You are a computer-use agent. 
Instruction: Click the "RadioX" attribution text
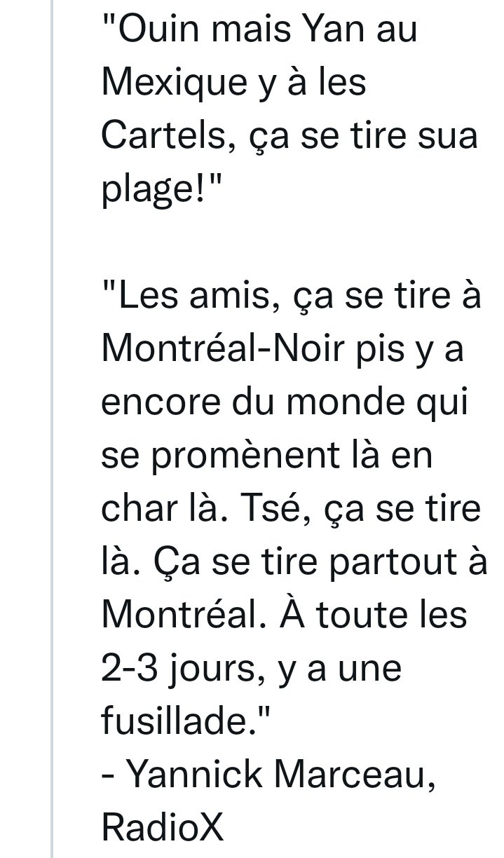[163, 826]
